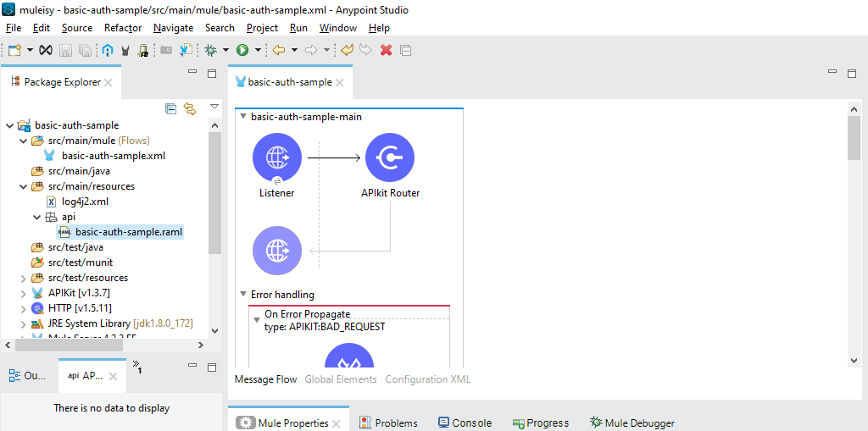
Task: Open the Progress tab
Action: click(x=541, y=423)
